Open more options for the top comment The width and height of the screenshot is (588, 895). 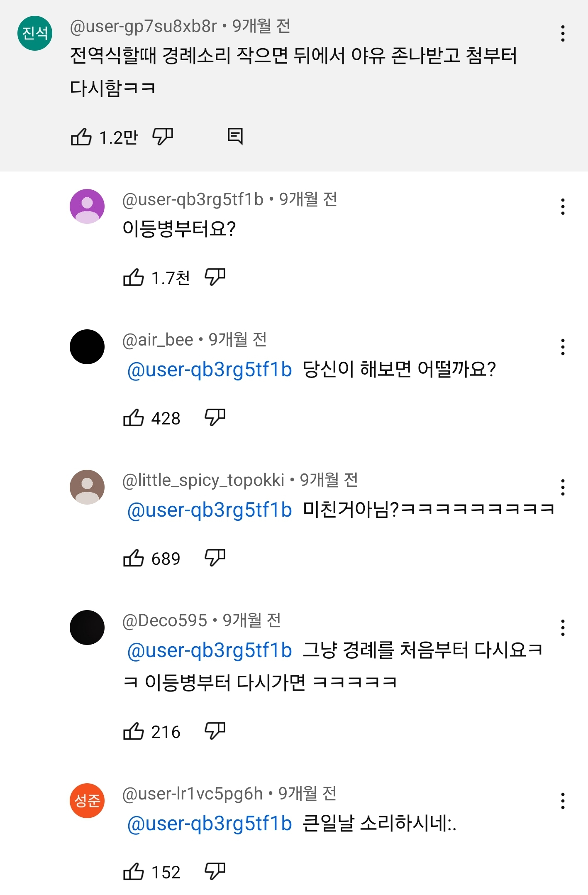pyautogui.click(x=563, y=34)
